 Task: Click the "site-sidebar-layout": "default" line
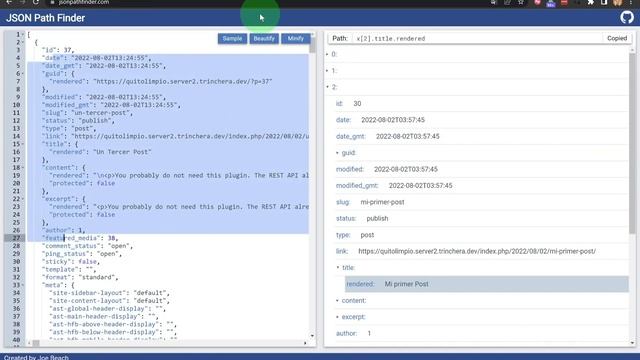click(x=109, y=293)
